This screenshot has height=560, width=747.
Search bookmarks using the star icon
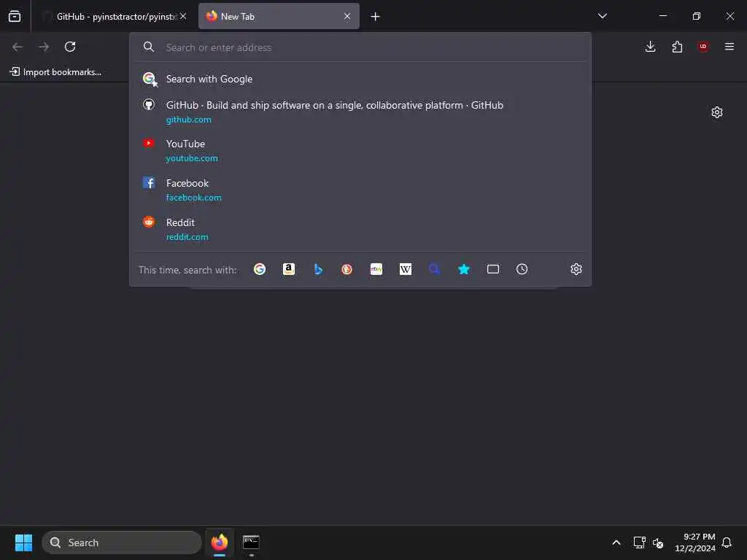pyautogui.click(x=463, y=270)
